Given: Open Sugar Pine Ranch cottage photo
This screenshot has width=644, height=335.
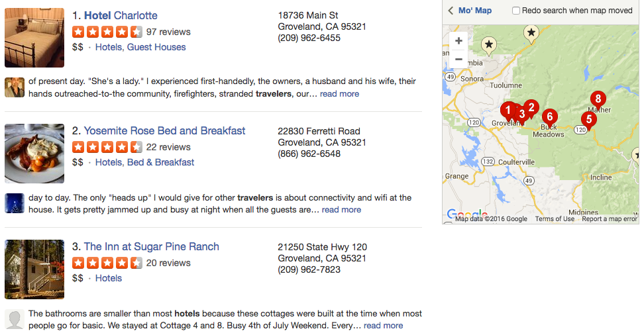Looking at the screenshot, I should pyautogui.click(x=34, y=269).
